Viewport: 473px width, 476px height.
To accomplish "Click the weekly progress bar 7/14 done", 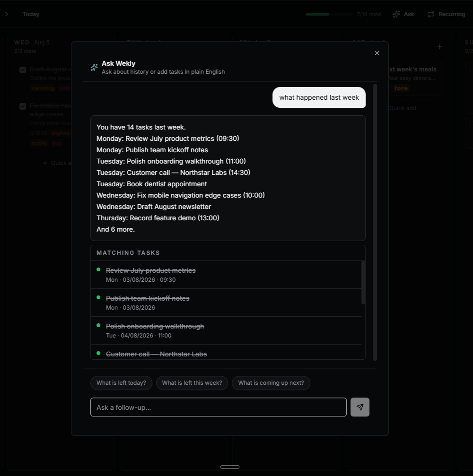I will tap(330, 14).
